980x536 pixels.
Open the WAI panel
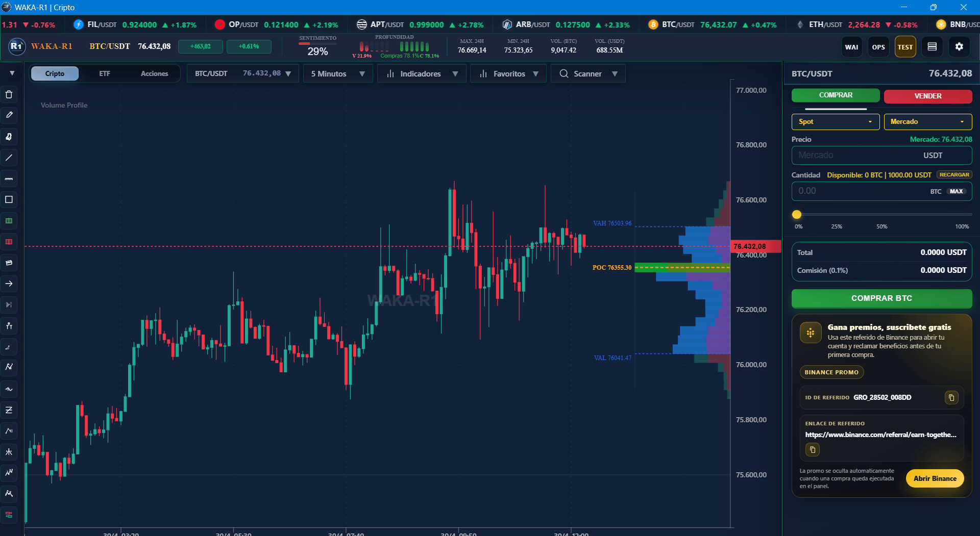[x=851, y=47]
